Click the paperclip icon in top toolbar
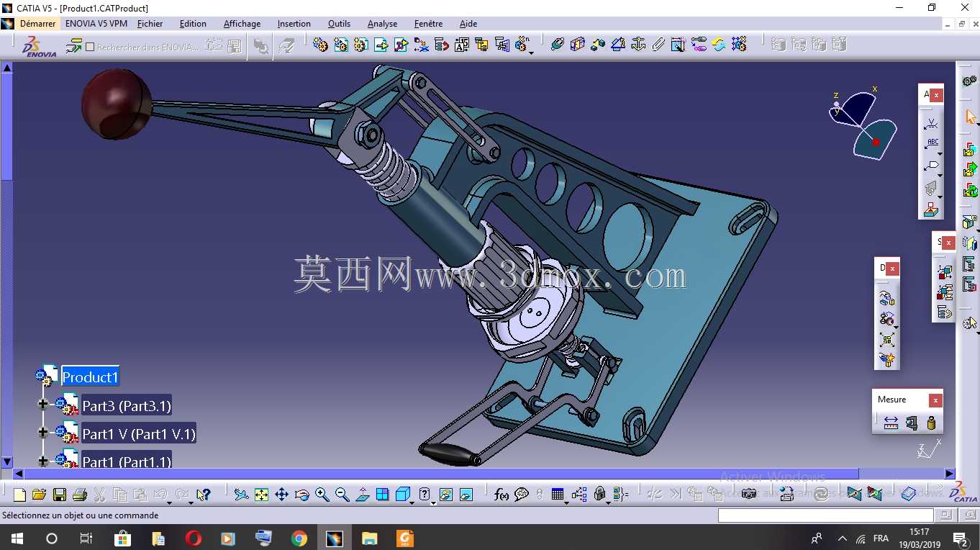980x550 pixels. (x=658, y=45)
